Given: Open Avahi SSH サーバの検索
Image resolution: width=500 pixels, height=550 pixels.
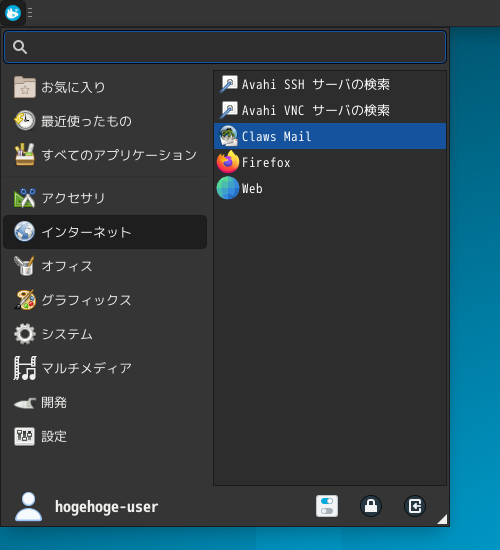Looking at the screenshot, I should (330, 84).
